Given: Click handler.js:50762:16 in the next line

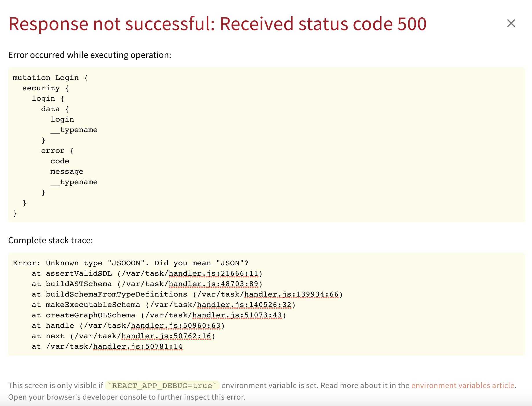Looking at the screenshot, I should [x=166, y=336].
